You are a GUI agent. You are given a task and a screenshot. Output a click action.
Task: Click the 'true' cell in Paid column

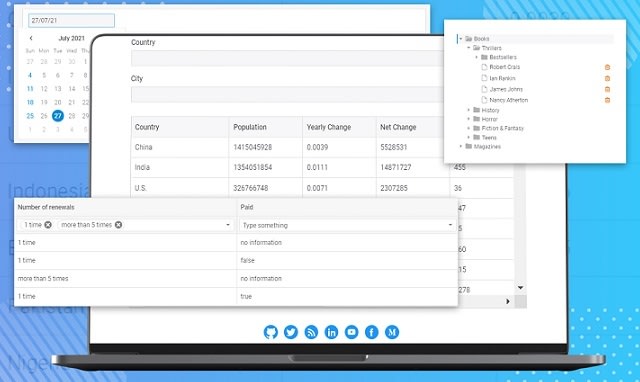[347, 296]
